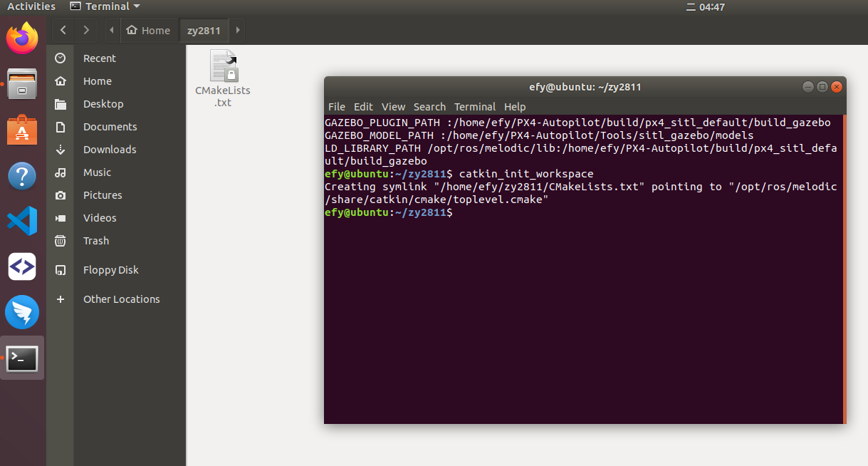This screenshot has height=466, width=868.
Task: Click the Downloads arrow icon
Action: (61, 150)
